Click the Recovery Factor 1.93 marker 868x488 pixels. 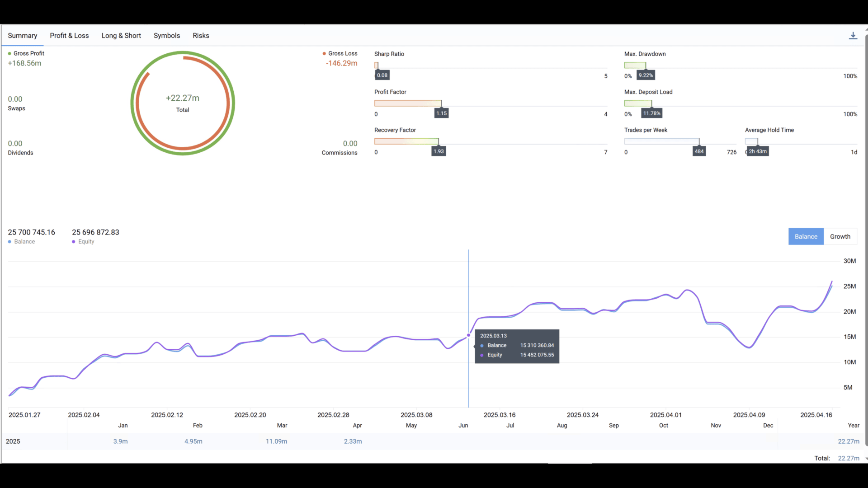[x=439, y=151]
